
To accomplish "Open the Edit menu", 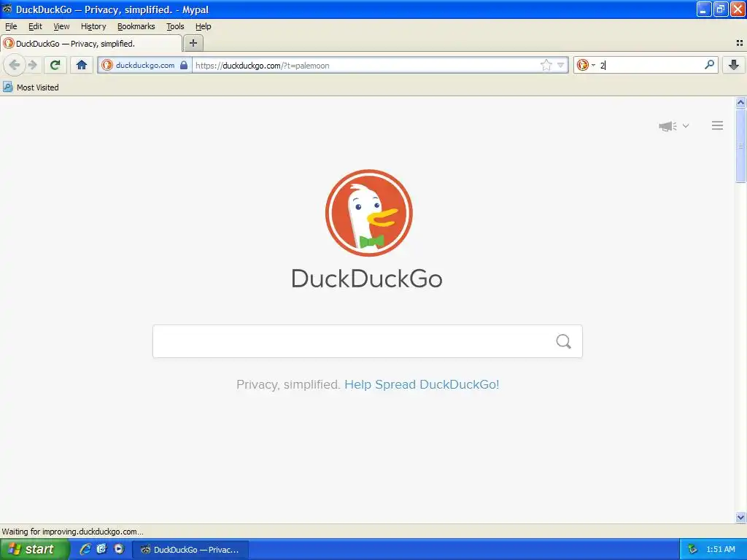I will [x=35, y=26].
